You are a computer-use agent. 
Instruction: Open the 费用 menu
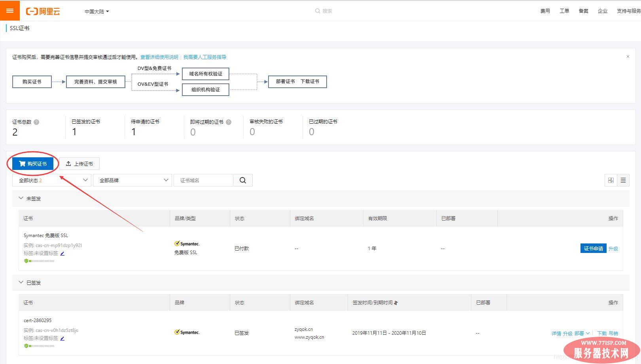tap(545, 11)
